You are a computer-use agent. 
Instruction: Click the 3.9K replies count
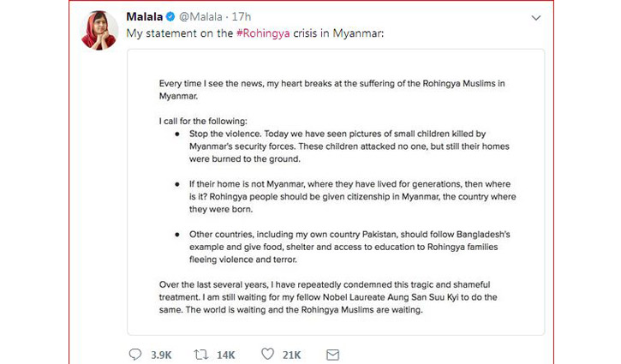pos(163,354)
